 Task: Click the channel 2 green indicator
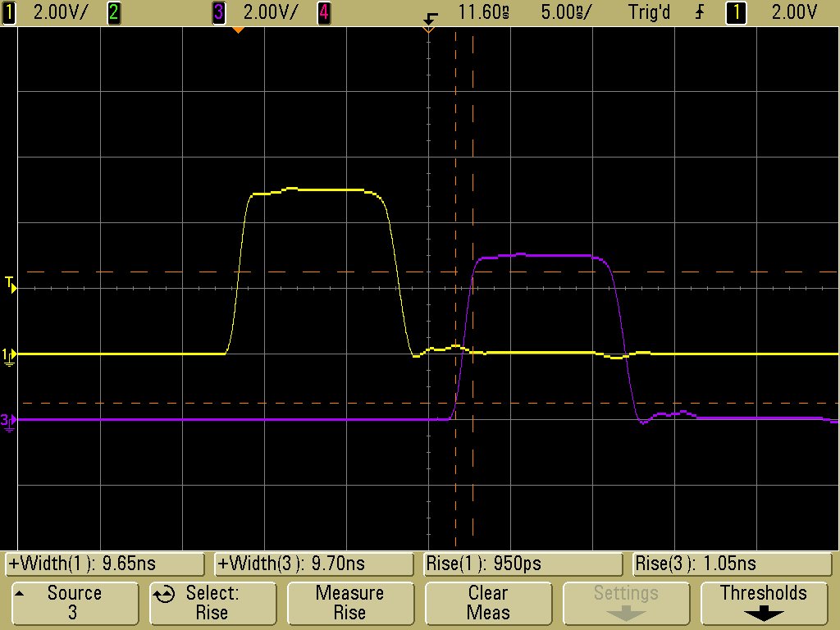pyautogui.click(x=114, y=12)
